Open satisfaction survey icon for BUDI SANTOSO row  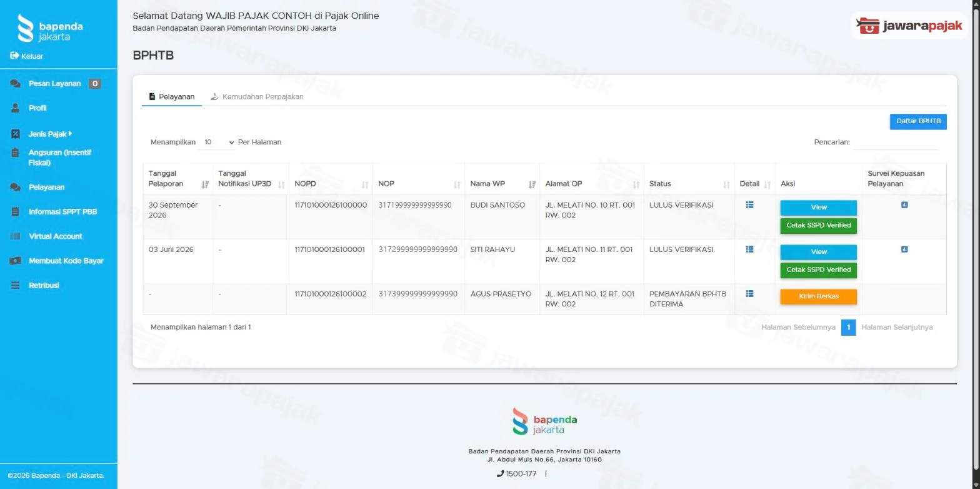[x=904, y=204]
